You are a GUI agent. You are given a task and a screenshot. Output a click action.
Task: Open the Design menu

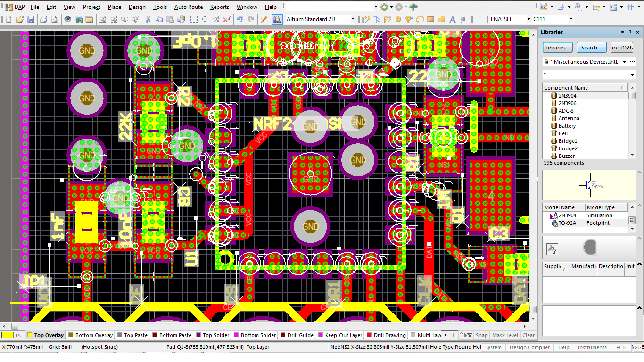click(x=137, y=7)
